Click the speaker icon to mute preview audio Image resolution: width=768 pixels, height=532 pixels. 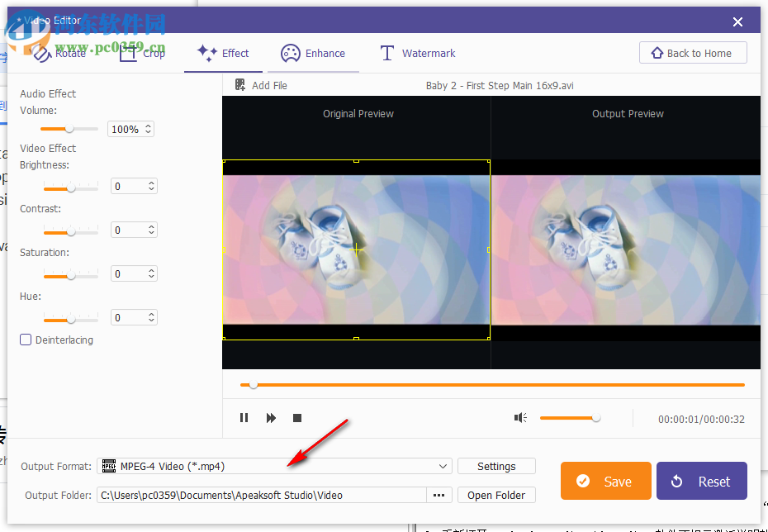click(x=520, y=418)
